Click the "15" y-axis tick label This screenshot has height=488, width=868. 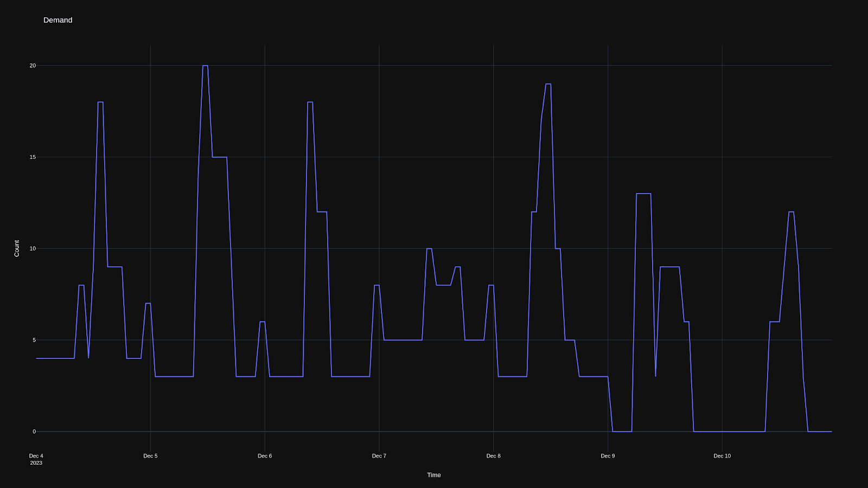click(31, 156)
